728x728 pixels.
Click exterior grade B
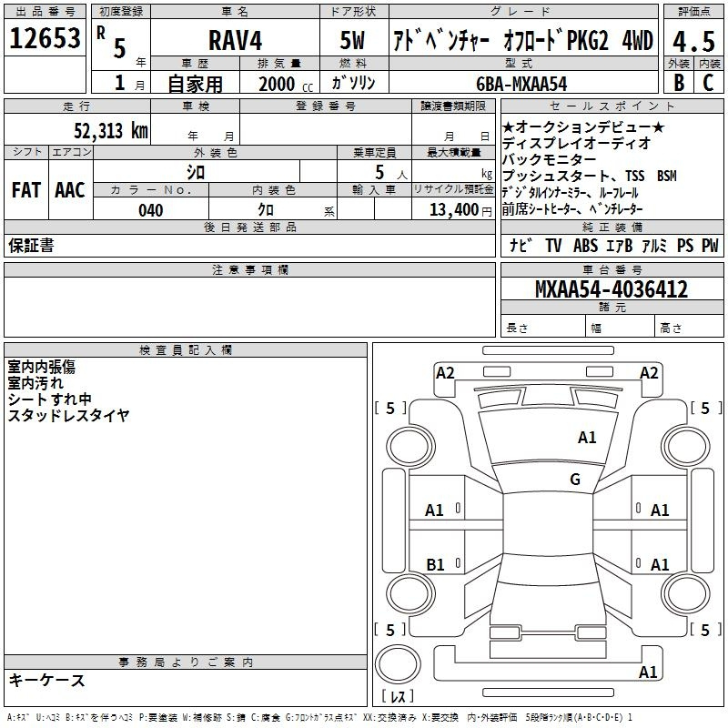(679, 83)
